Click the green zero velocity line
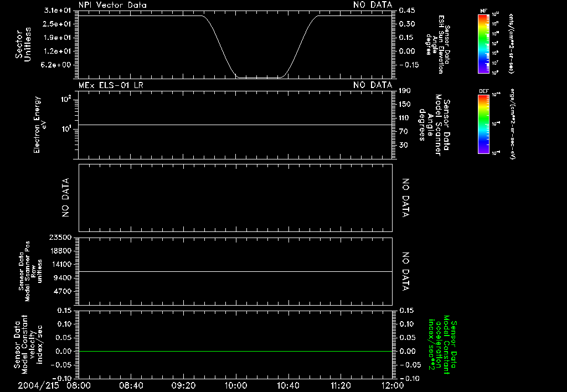The height and width of the screenshot is (392, 567). pyautogui.click(x=235, y=351)
